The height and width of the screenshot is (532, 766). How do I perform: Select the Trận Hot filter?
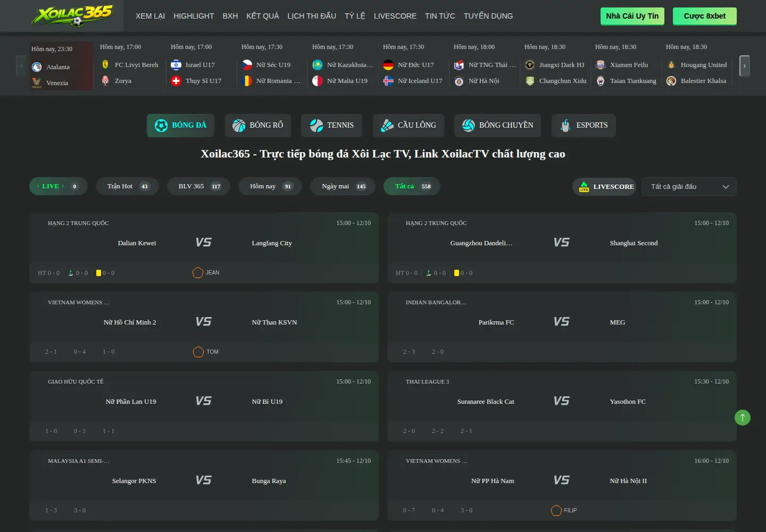128,186
